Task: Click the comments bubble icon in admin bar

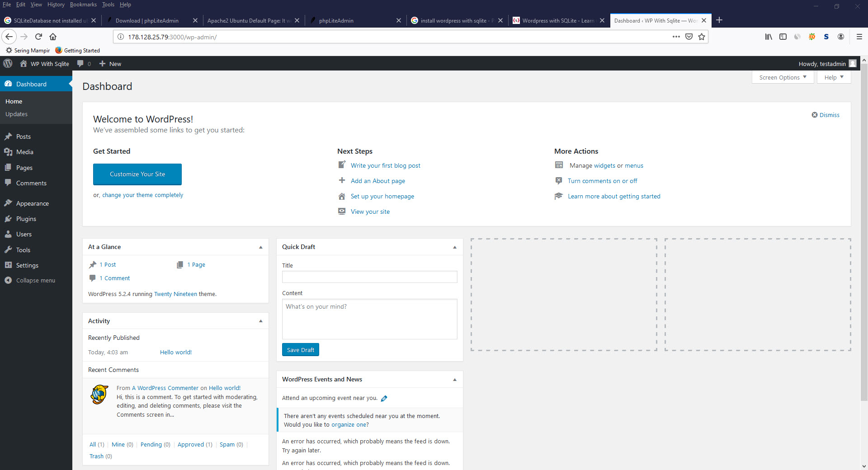Action: click(x=80, y=63)
